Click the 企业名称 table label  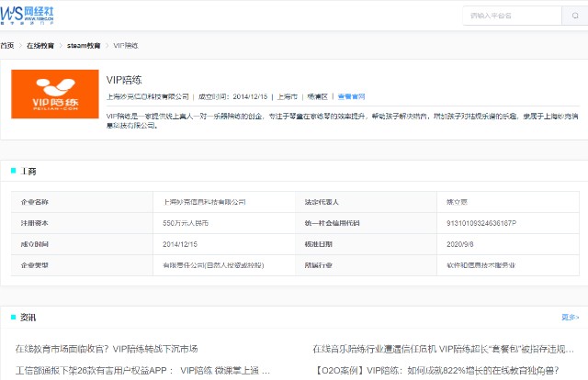[x=35, y=202]
